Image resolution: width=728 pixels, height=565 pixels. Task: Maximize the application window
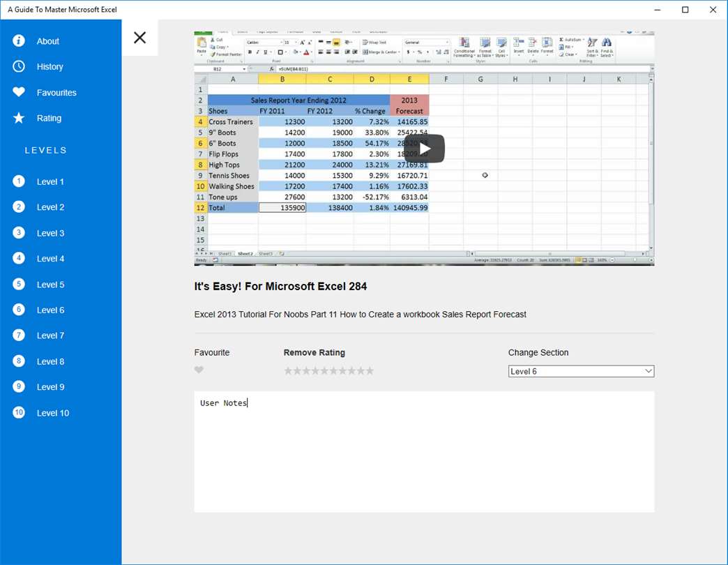click(685, 10)
